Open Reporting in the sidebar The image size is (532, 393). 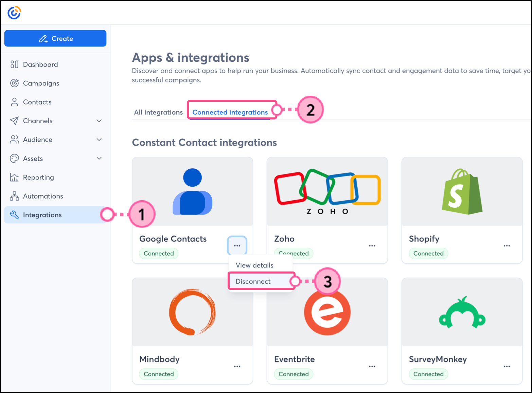(38, 177)
